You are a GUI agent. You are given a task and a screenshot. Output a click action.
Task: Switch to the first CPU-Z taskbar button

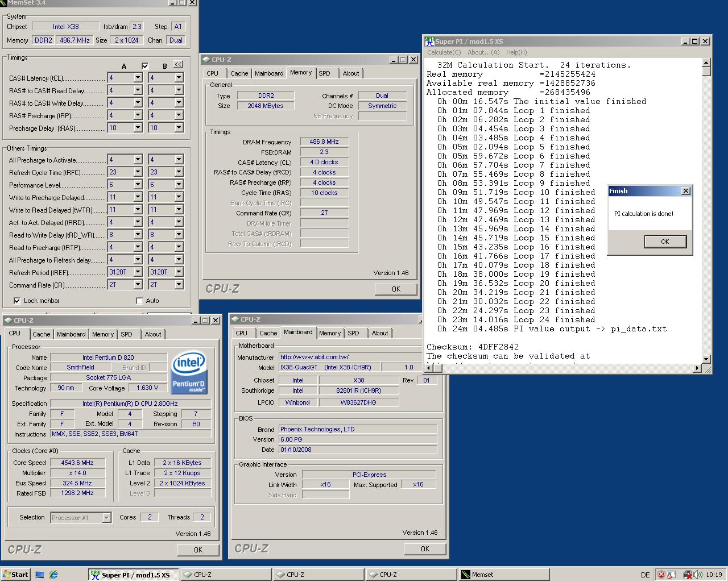(x=226, y=575)
